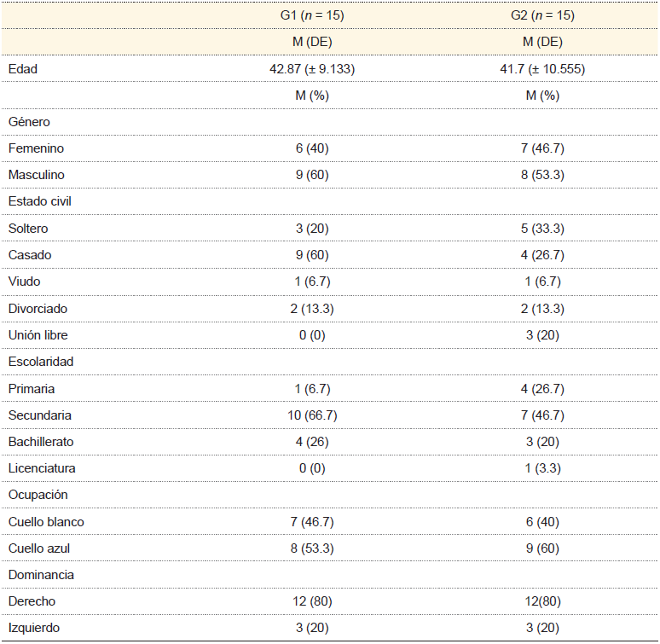Click the value 41.7 (± 10.555)

[542, 69]
